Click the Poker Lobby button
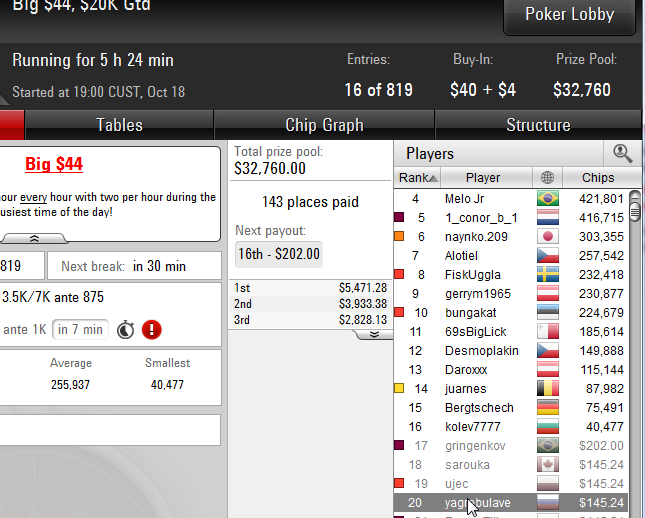 click(569, 15)
